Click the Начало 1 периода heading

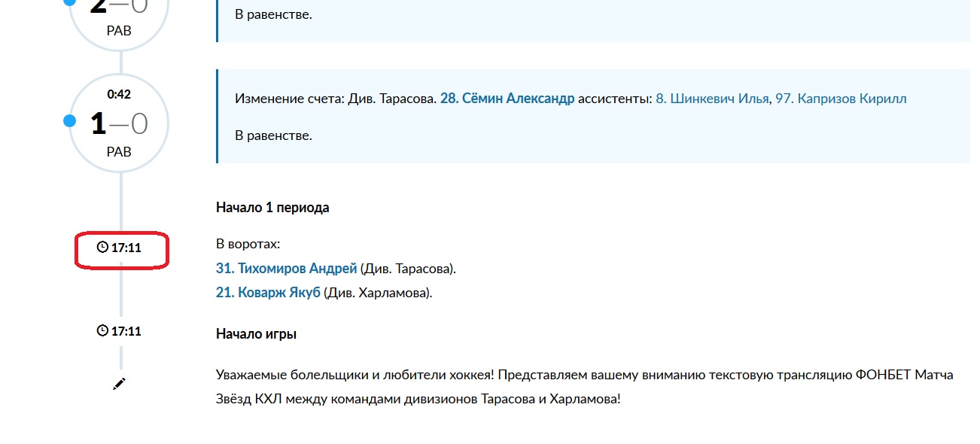[272, 208]
